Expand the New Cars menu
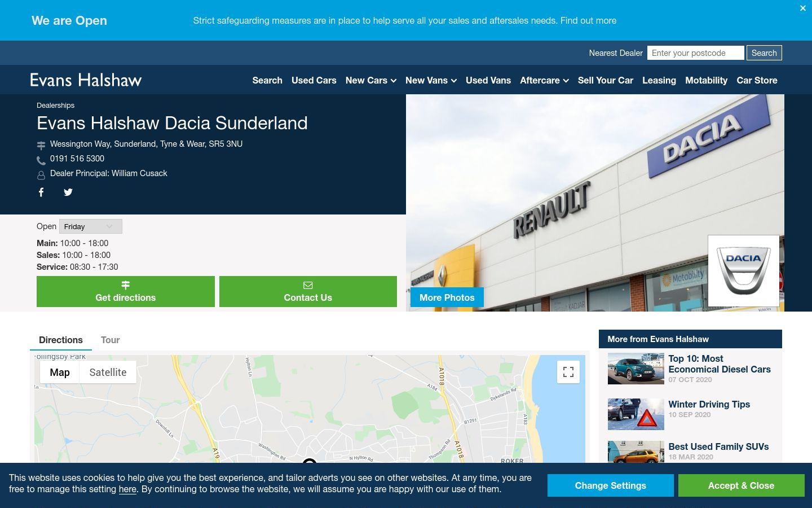This screenshot has width=812, height=508. pyautogui.click(x=370, y=80)
